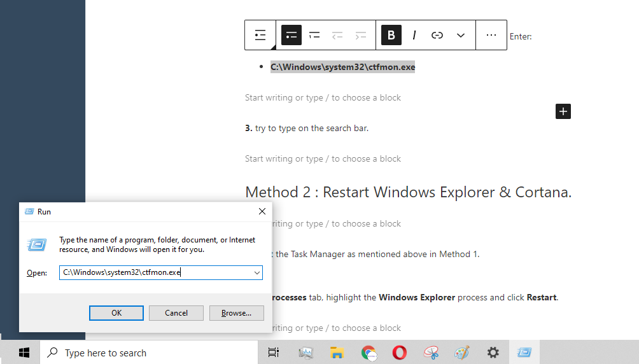
Task: Select the unordered bullet list button
Action: (291, 35)
